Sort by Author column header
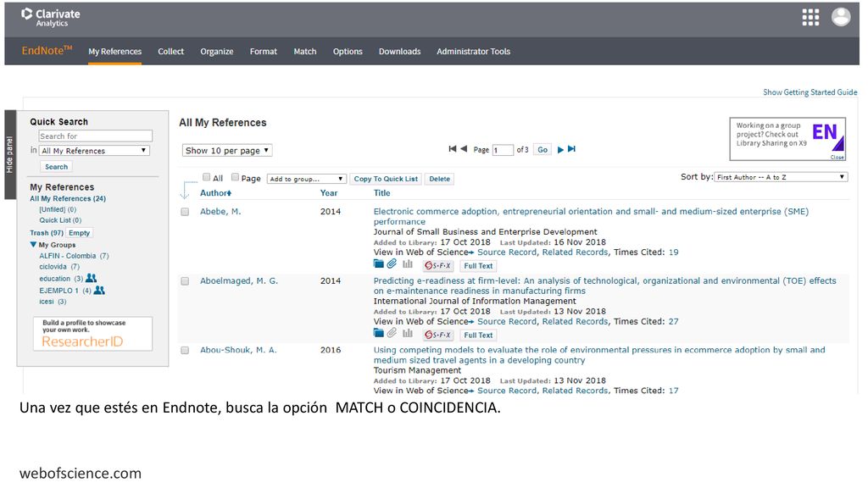The image size is (868, 488). (215, 193)
